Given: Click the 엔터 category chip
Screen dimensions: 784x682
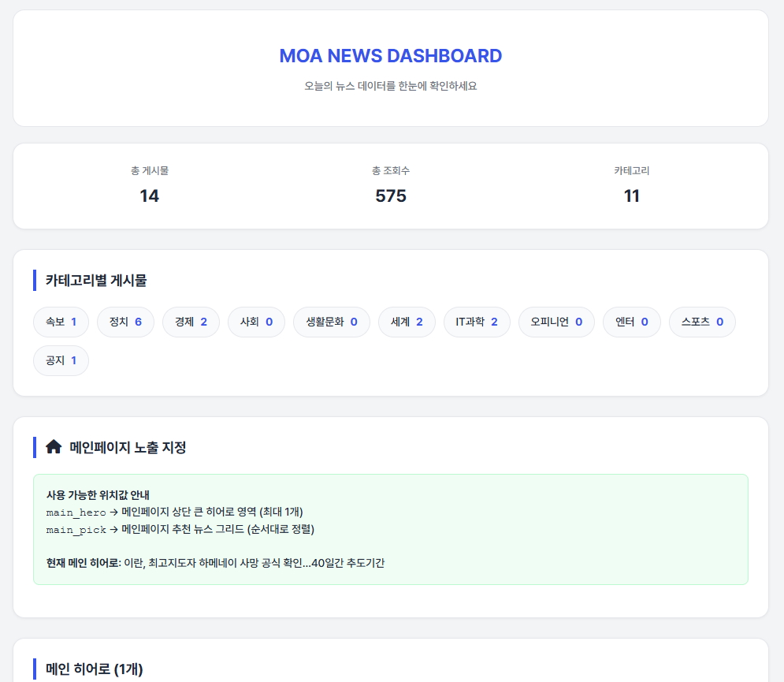Looking at the screenshot, I should point(631,322).
